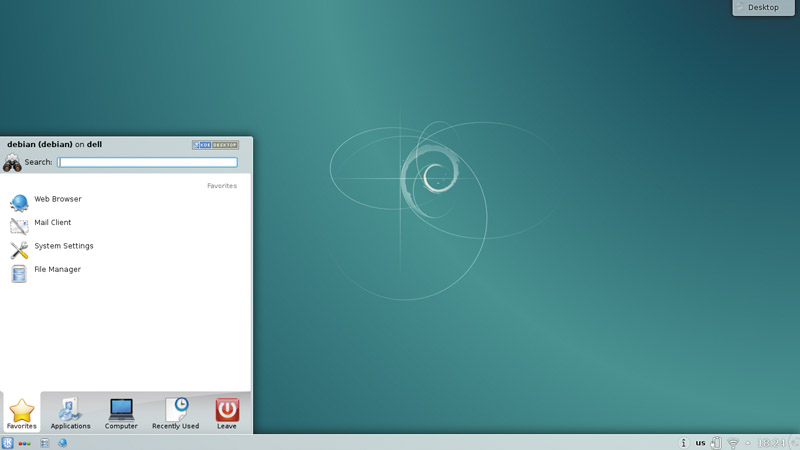The width and height of the screenshot is (800, 450).
Task: Click the binoculars search icon
Action: click(12, 163)
